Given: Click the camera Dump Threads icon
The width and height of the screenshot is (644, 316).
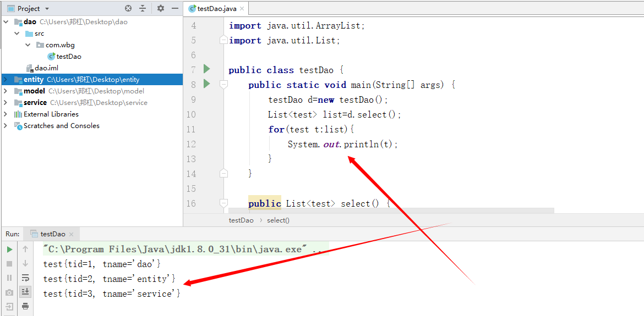Looking at the screenshot, I should (x=9, y=292).
